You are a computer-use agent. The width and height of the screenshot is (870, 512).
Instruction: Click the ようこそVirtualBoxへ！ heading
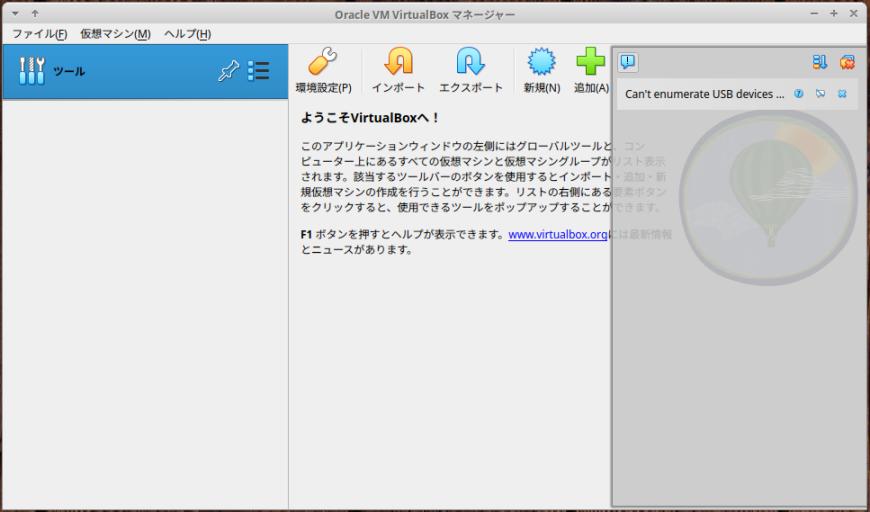(x=370, y=118)
